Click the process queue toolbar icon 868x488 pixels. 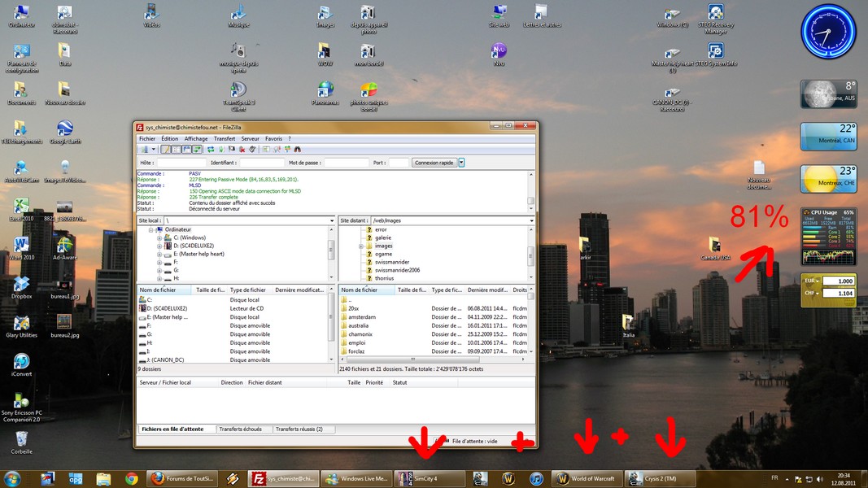coord(221,150)
